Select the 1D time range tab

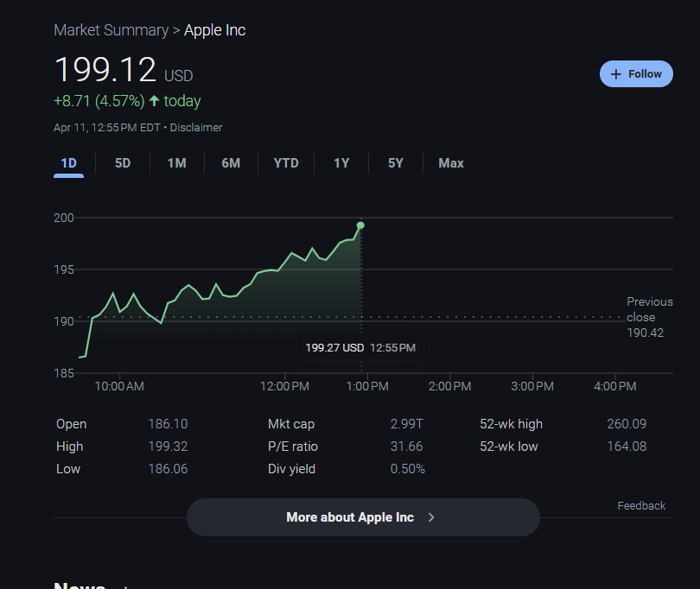(69, 163)
